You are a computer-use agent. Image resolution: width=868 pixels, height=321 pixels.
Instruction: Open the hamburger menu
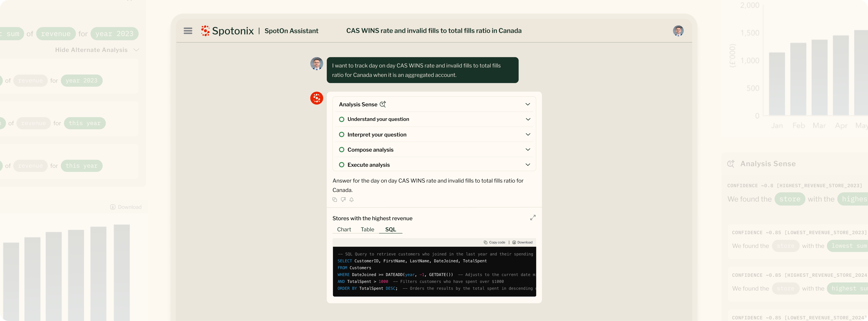[188, 31]
